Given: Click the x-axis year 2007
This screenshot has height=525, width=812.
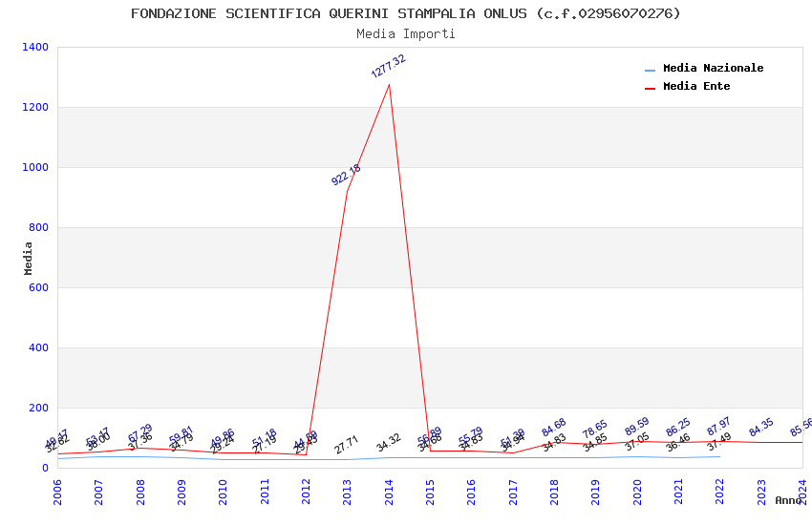Looking at the screenshot, I should click(98, 492).
